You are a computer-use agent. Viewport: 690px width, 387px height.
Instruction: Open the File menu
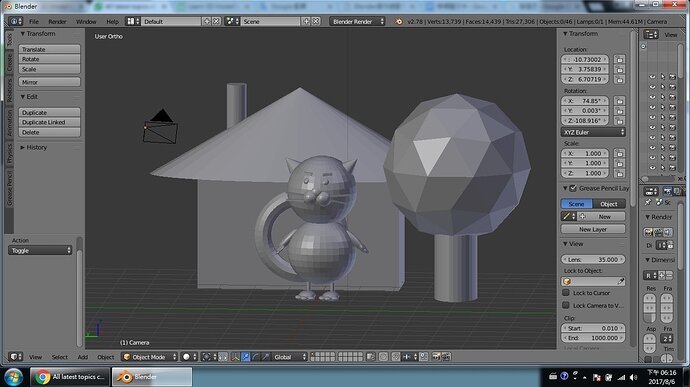(34, 22)
